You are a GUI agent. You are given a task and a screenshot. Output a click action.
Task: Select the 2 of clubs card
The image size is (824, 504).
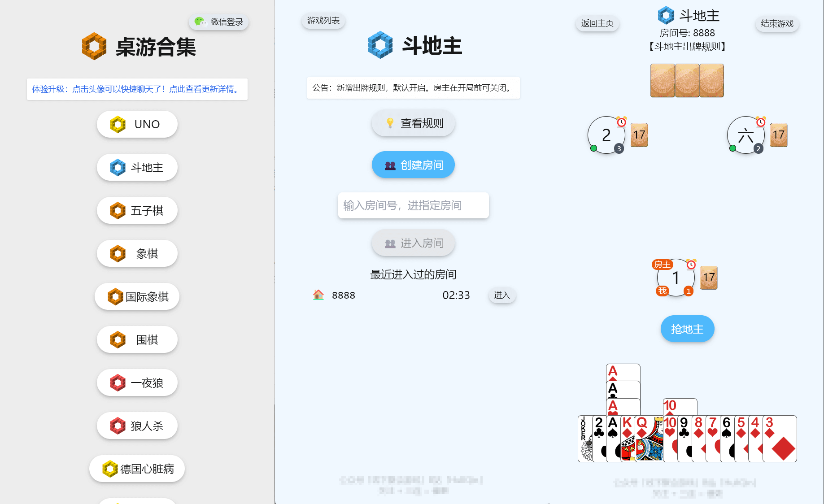[x=599, y=439]
